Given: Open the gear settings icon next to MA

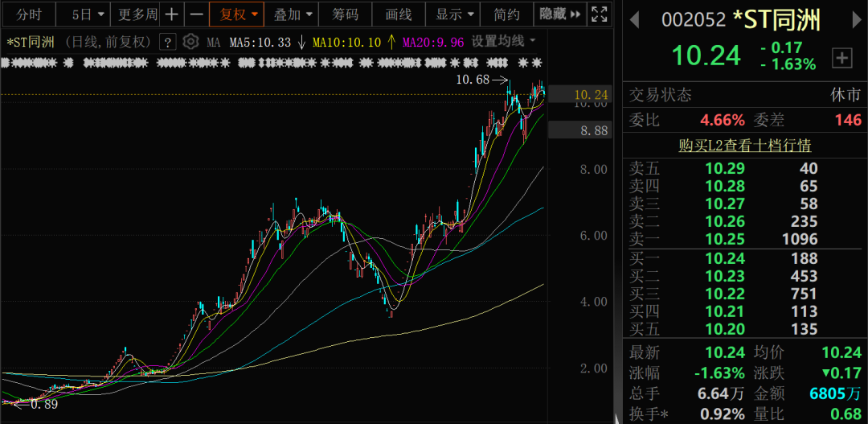Looking at the screenshot, I should pyautogui.click(x=190, y=42).
